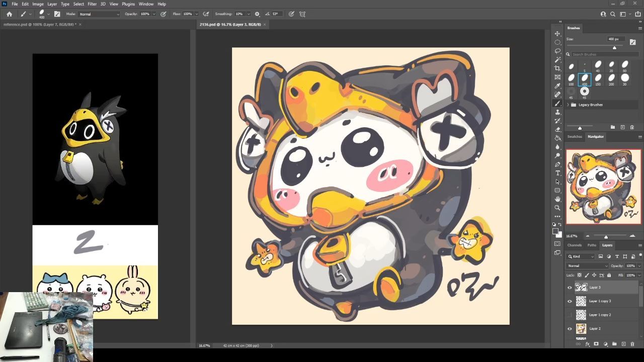Select the Magic Wand tool
Screen dimensions: 644x362
[x=557, y=60]
